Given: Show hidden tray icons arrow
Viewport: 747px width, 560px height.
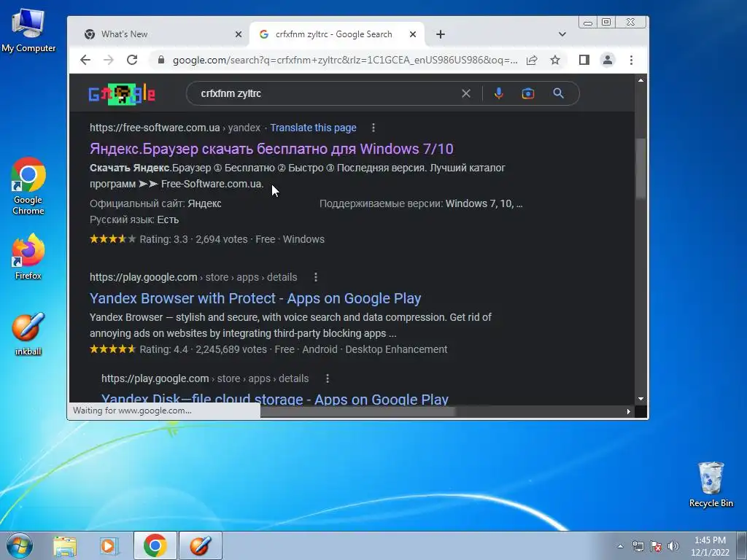Looking at the screenshot, I should [x=620, y=546].
